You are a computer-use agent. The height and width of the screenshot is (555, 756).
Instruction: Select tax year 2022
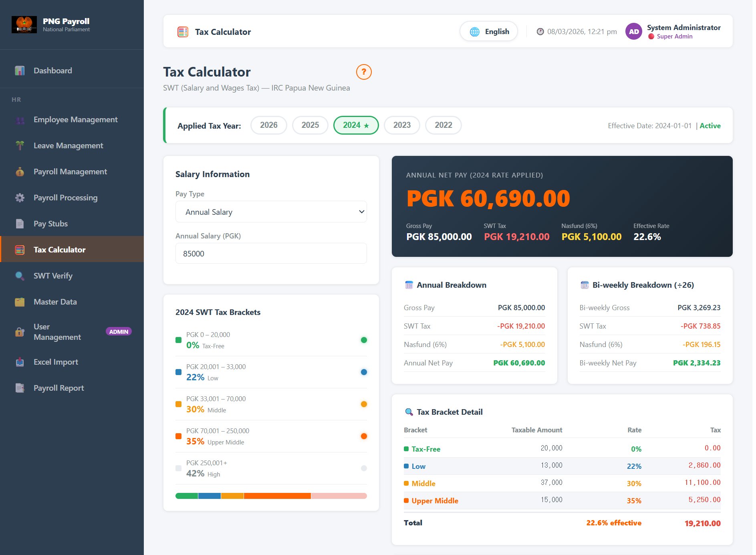pos(444,125)
